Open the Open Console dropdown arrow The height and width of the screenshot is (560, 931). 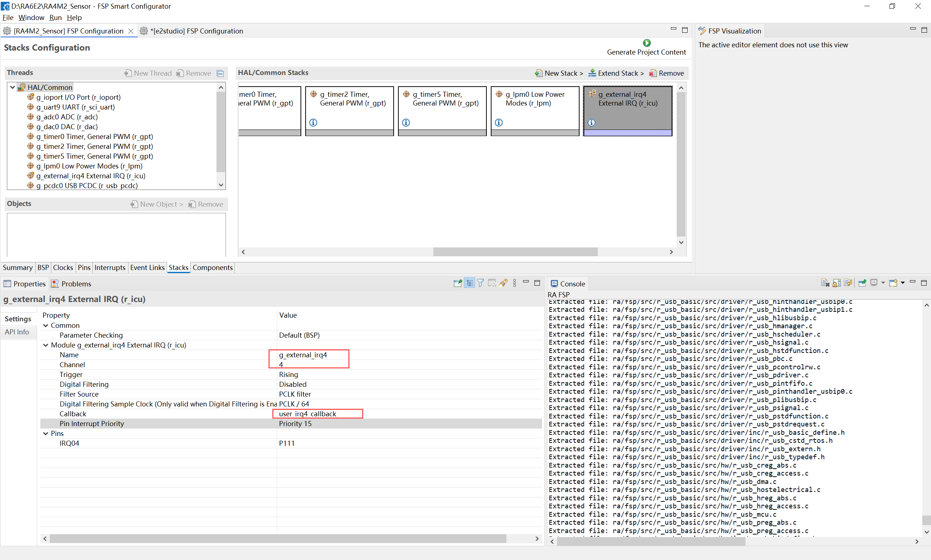[x=902, y=283]
